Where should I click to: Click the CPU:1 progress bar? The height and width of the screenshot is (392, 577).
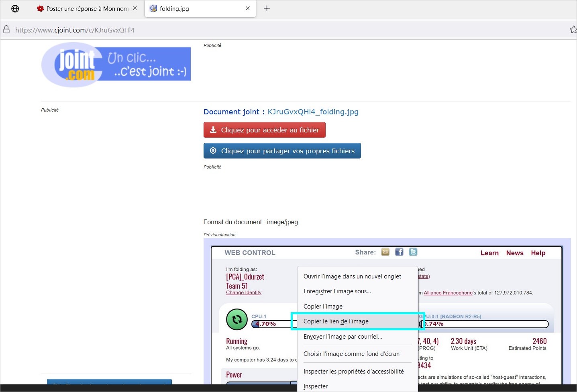pos(274,324)
